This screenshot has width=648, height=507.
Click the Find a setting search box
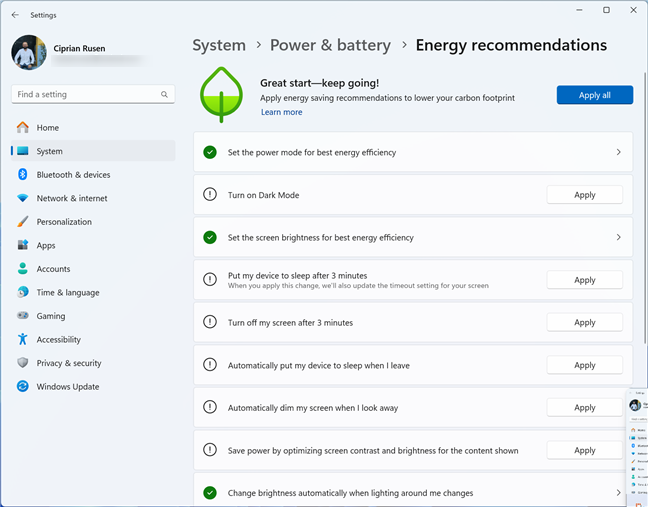click(93, 94)
